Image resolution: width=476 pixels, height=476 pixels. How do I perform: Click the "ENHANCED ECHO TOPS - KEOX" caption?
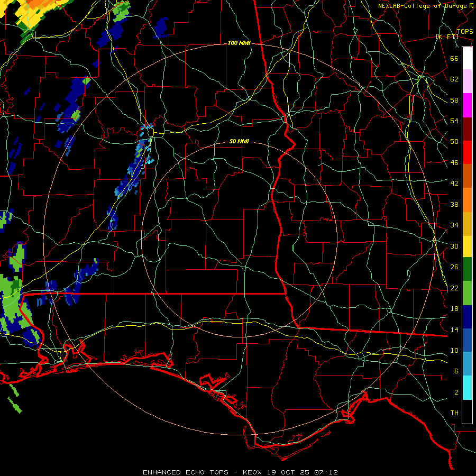(x=203, y=472)
